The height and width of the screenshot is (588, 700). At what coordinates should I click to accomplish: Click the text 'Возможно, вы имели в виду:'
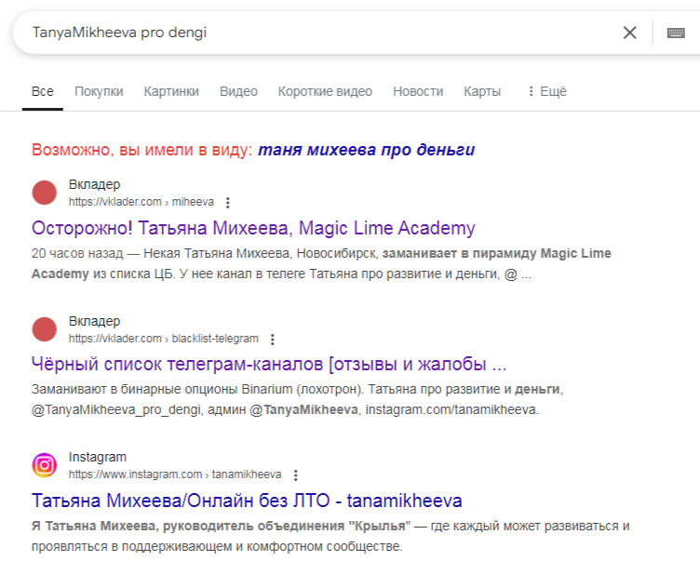click(x=142, y=150)
